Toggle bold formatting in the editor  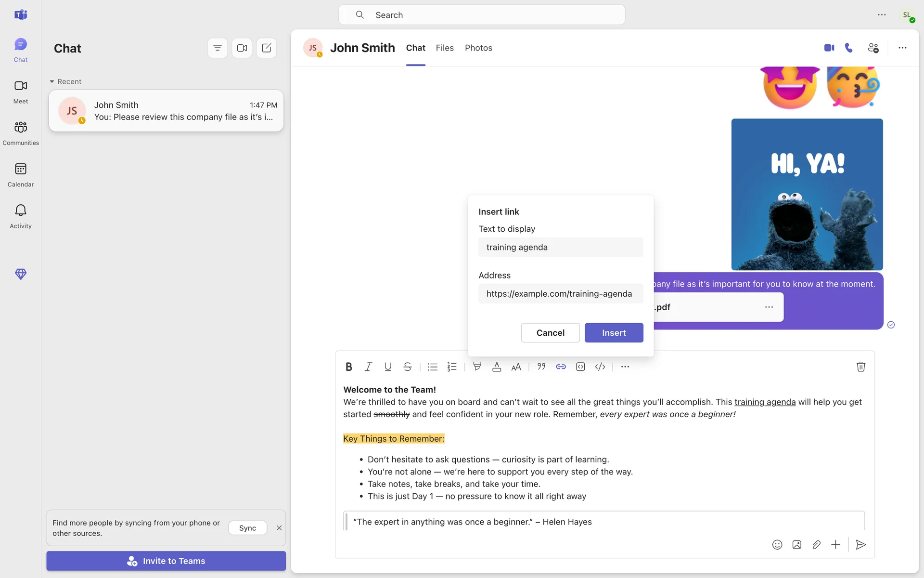click(349, 367)
